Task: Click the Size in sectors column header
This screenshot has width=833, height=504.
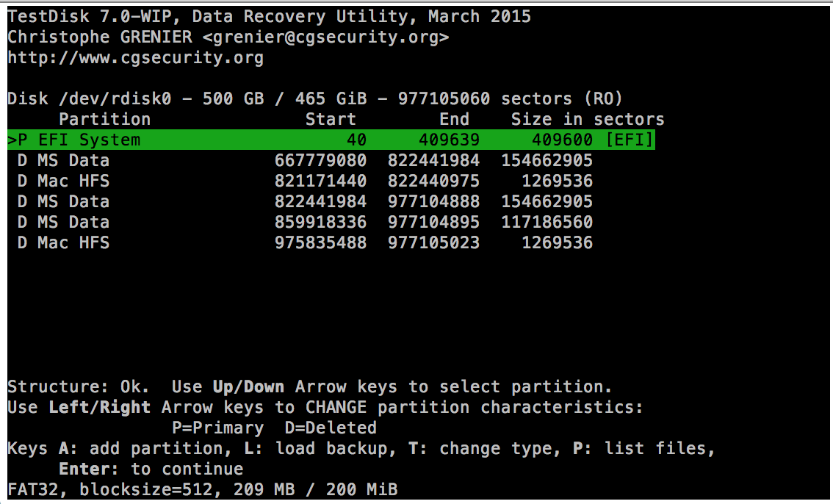Action: [588, 120]
